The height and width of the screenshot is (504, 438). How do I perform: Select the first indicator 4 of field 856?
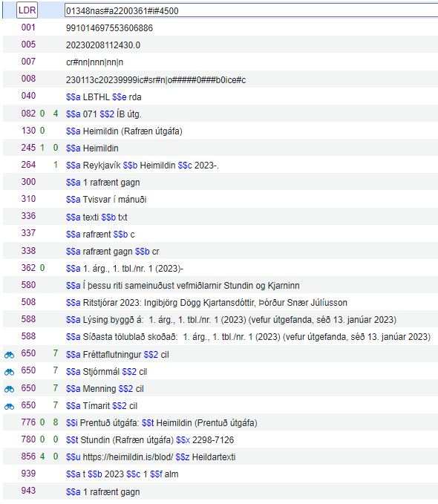click(42, 456)
